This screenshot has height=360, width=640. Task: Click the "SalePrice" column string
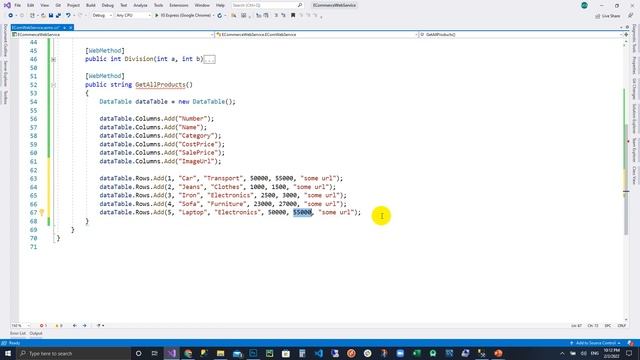[x=198, y=153]
